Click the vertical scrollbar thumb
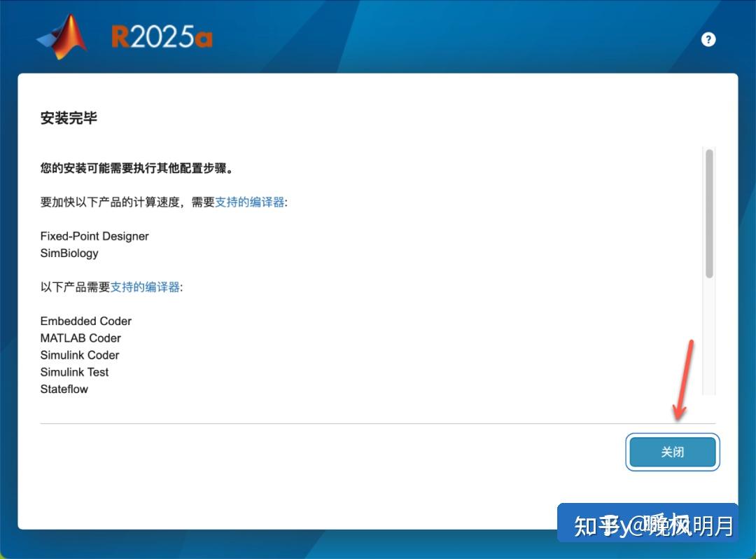 pos(708,213)
